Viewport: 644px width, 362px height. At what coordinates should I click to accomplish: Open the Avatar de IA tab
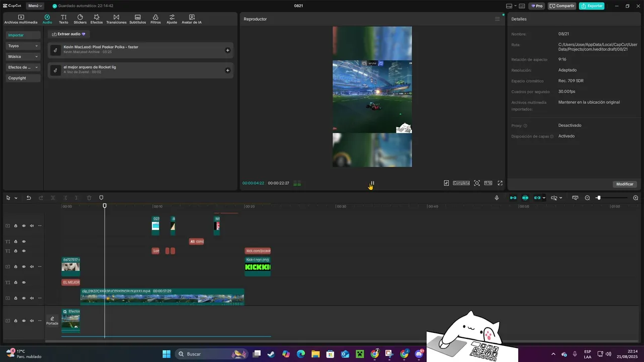[x=191, y=20]
